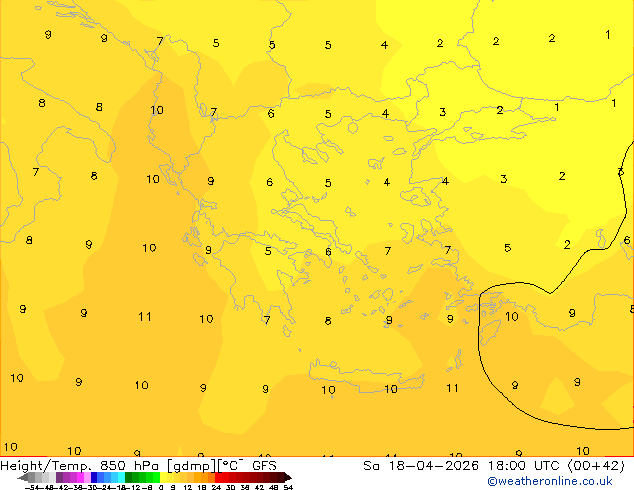
Task: Click the dark maroon arrow at legend's hot end
Action: click(288, 477)
